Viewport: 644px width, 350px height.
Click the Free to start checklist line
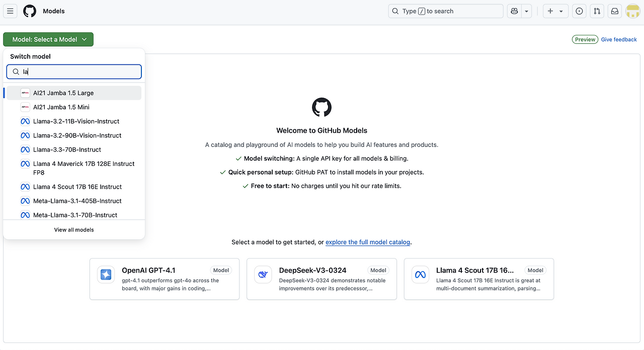tap(322, 186)
